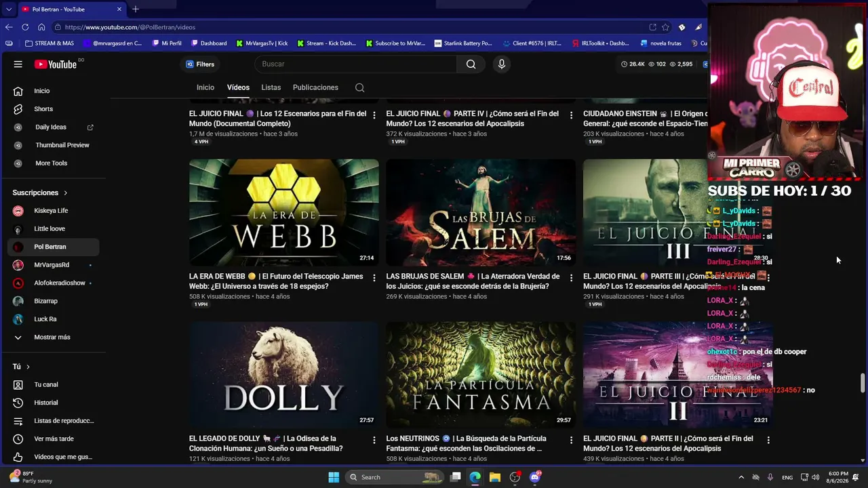Open the Dolly video thumbnail
Viewport: 868px width, 488px height.
pyautogui.click(x=284, y=375)
